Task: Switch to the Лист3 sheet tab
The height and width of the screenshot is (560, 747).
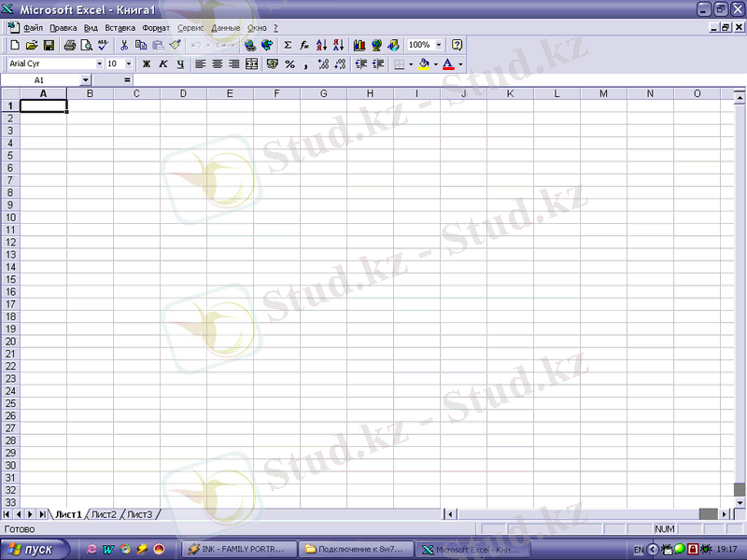Action: point(139,514)
